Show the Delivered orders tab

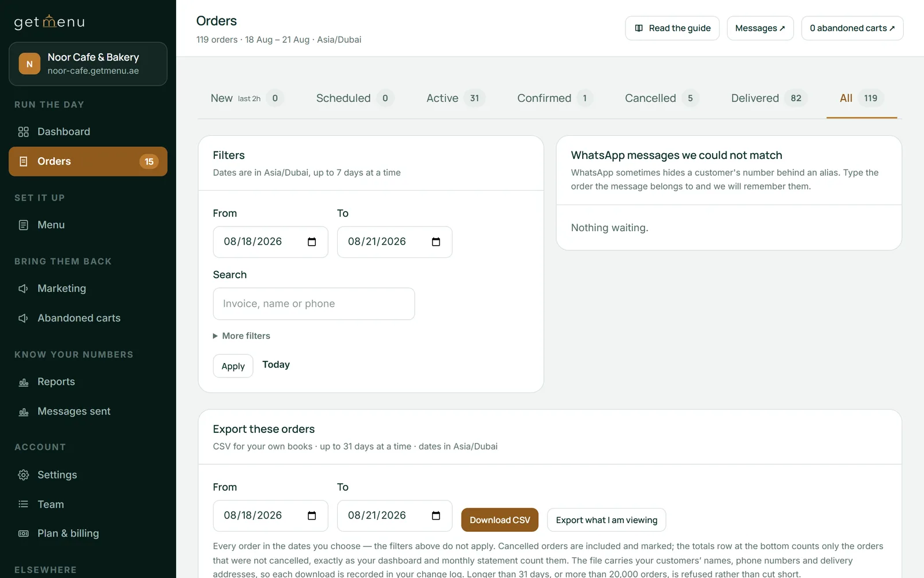(x=769, y=98)
